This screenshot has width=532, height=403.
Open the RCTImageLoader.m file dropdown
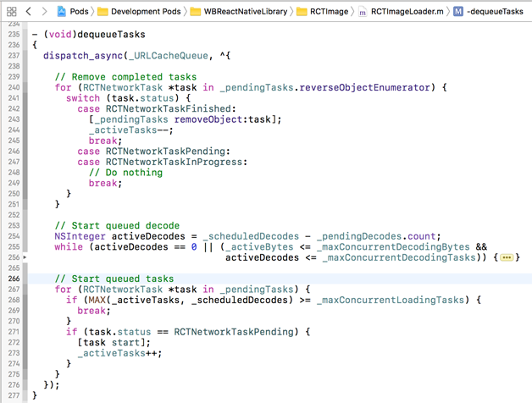(406, 12)
